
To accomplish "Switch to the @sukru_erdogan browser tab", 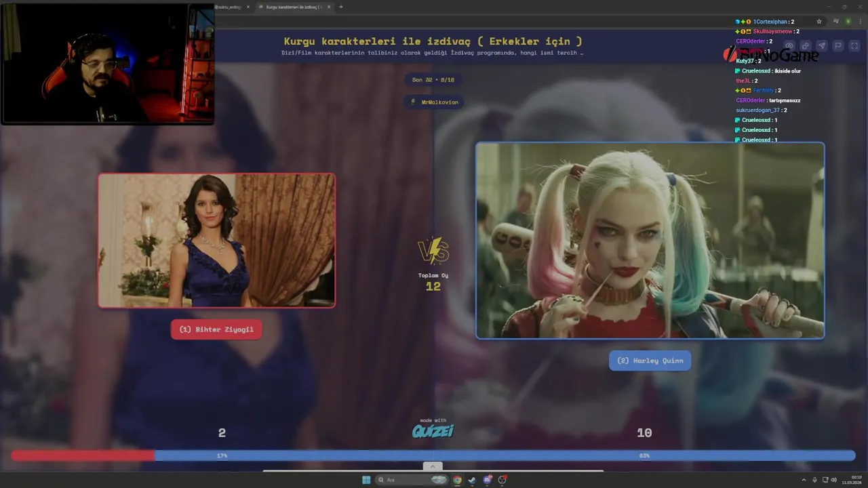I will tap(229, 7).
